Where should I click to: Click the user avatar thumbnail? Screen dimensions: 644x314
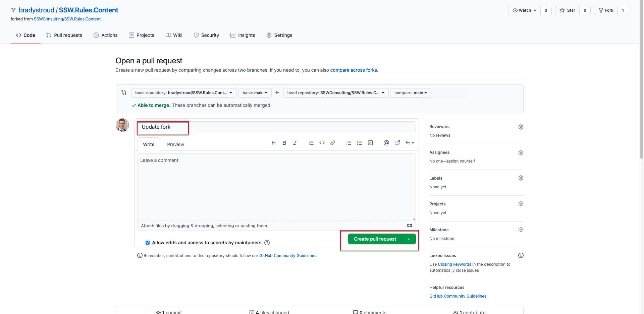(122, 125)
